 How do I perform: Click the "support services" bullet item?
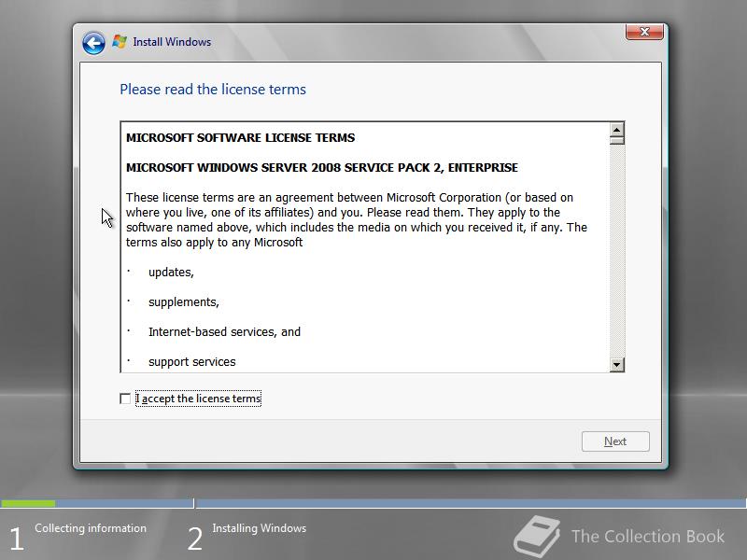(x=192, y=362)
